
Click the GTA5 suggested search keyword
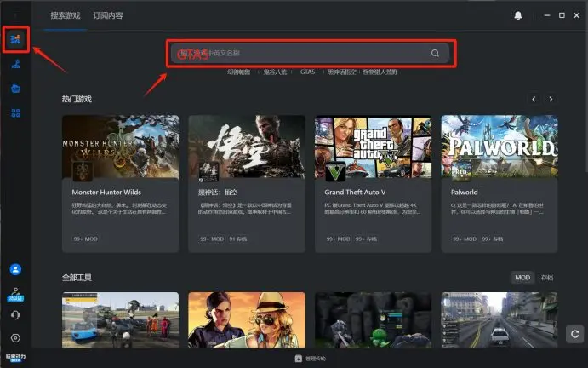pyautogui.click(x=307, y=72)
